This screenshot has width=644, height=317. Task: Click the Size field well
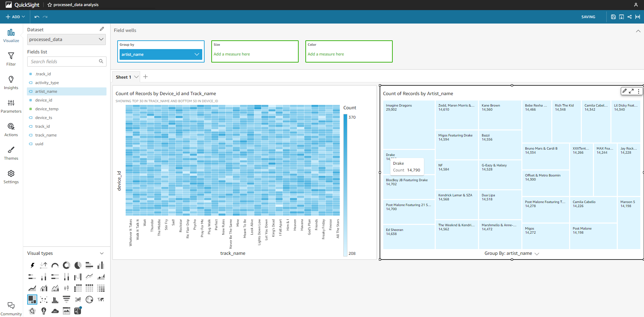click(x=255, y=51)
